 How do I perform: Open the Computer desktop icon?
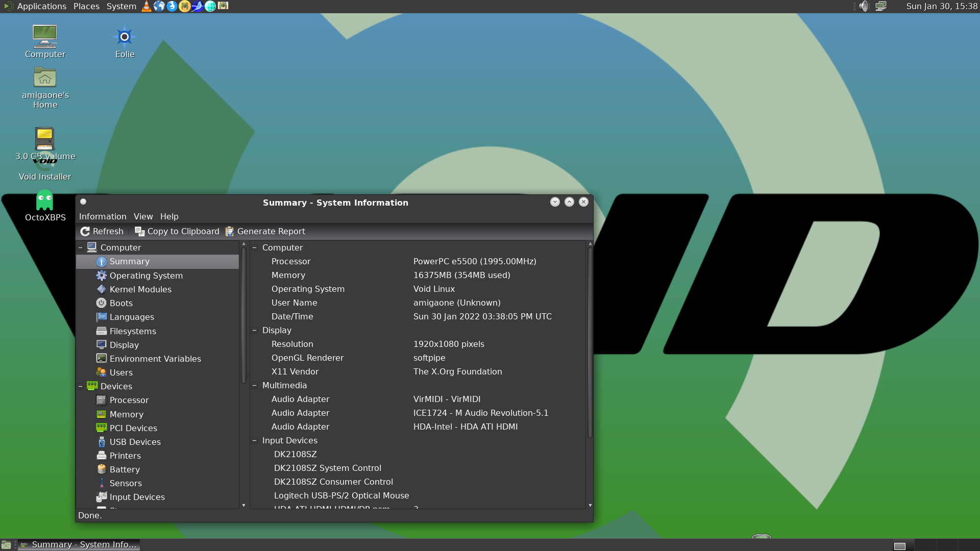(x=45, y=42)
